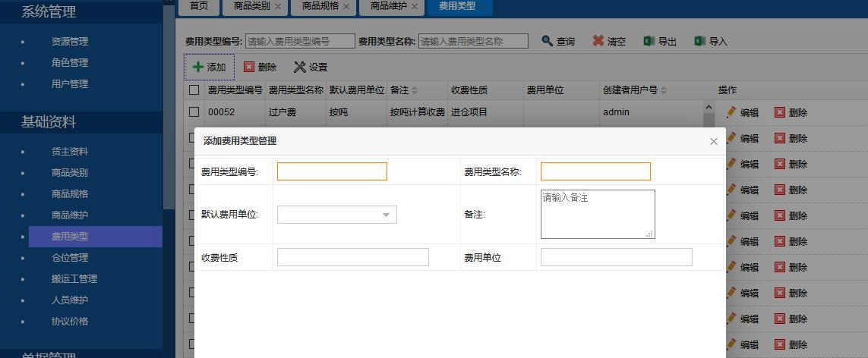Tick the select-all checkbox in table header
Image resolution: width=868 pixels, height=358 pixels.
point(194,90)
